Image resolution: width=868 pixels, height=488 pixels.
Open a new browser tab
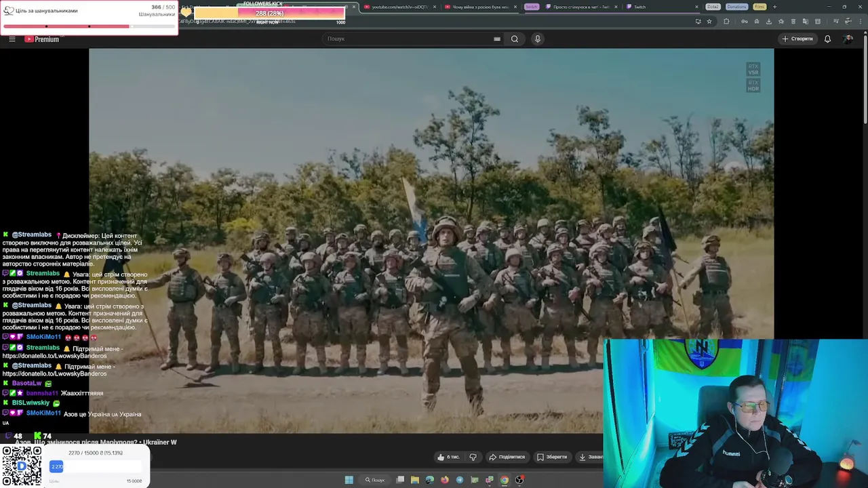[x=774, y=7]
